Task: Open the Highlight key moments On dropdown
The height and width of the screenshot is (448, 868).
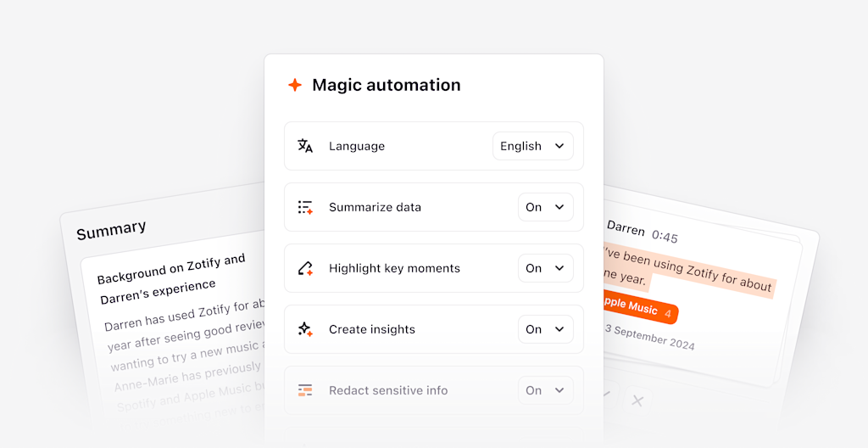Action: pos(546,268)
